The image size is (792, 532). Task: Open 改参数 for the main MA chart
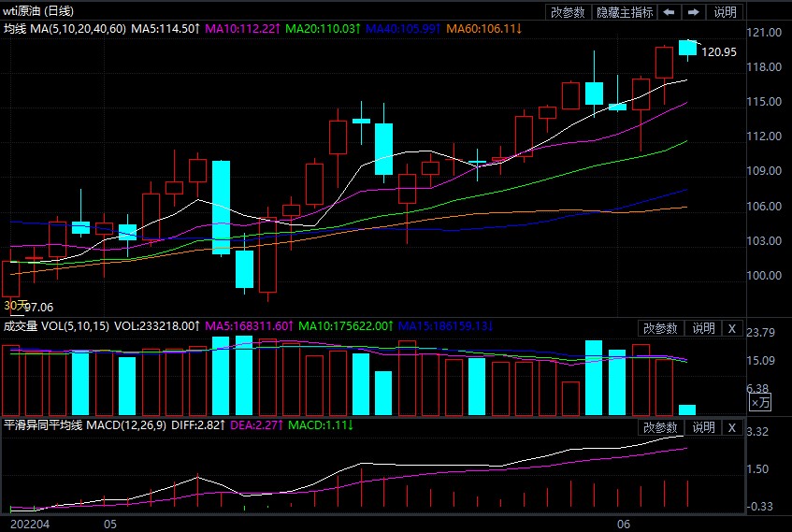point(568,12)
